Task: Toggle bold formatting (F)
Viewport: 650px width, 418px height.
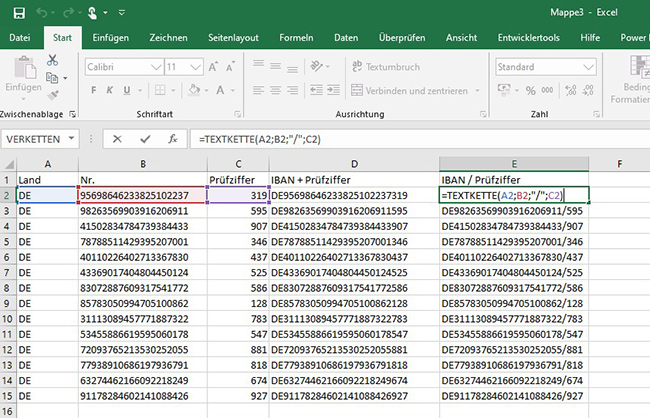Action: coord(94,90)
